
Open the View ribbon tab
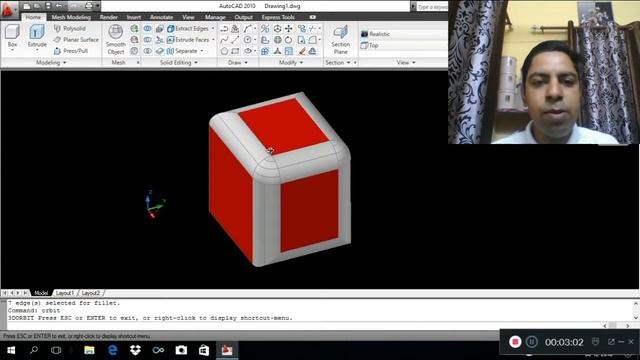(x=188, y=17)
